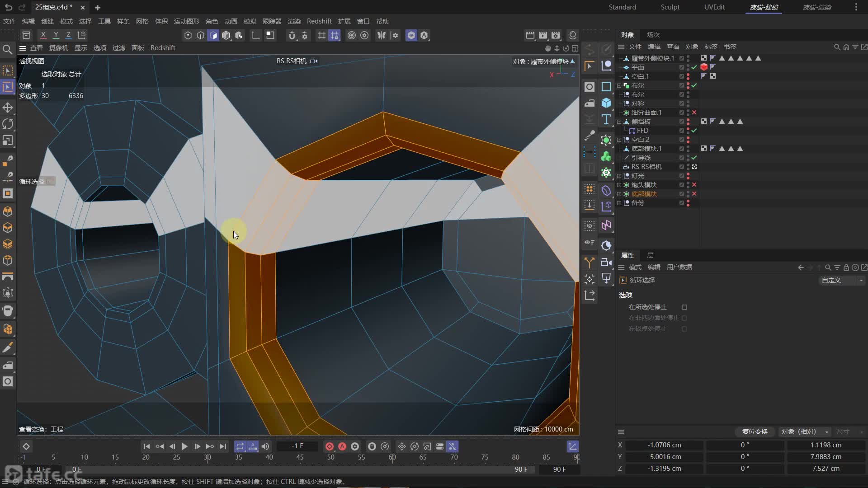Add a new project tab

(97, 7)
